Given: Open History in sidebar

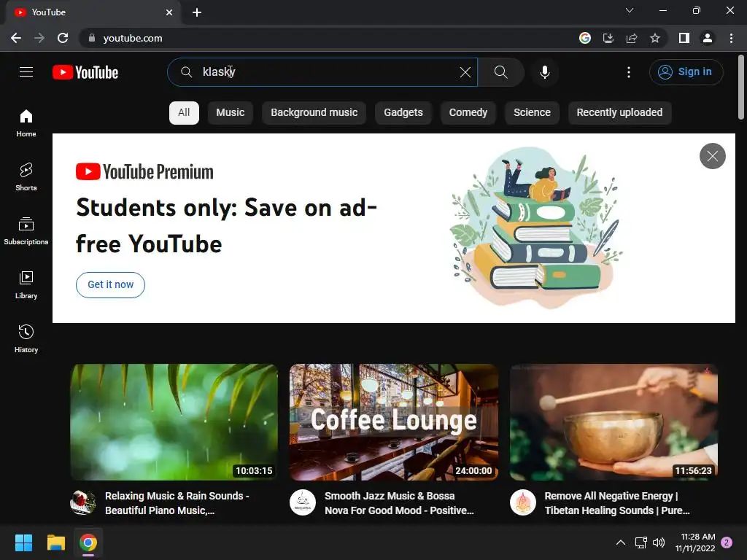Looking at the screenshot, I should click(x=26, y=338).
